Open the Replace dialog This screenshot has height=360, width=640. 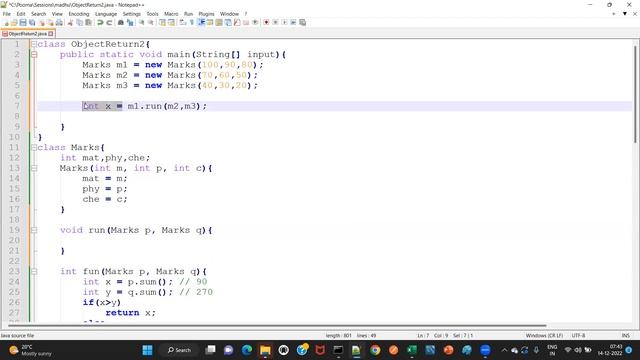130,22
